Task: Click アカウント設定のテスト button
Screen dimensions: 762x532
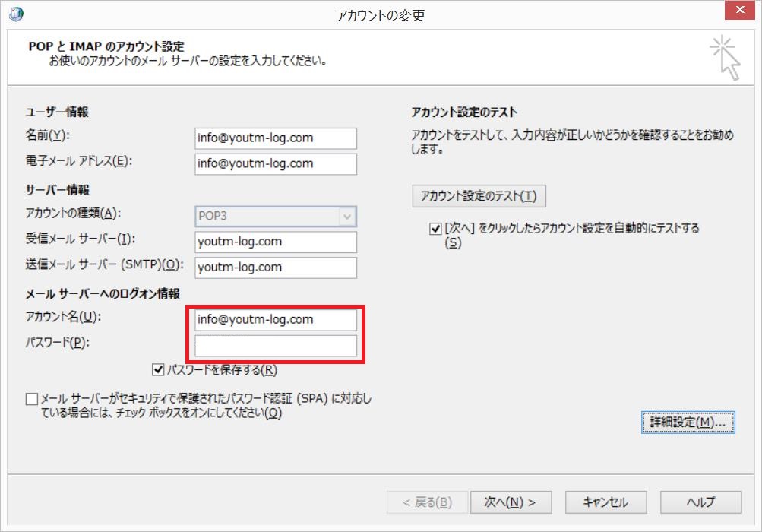Action: [x=479, y=196]
